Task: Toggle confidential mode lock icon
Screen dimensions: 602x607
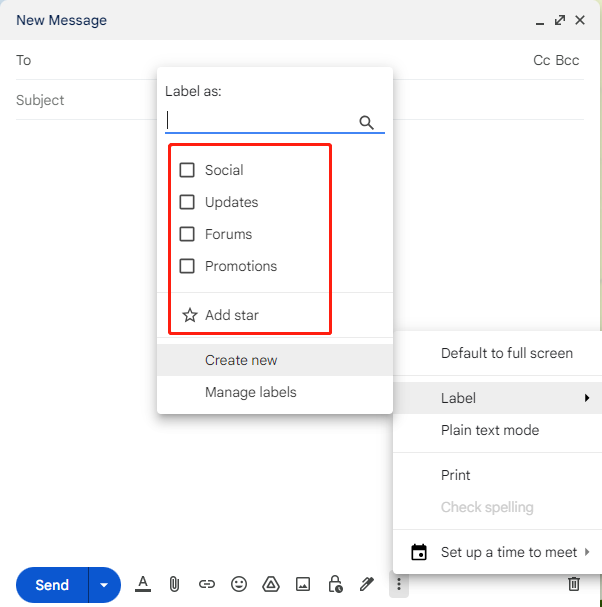Action: (x=335, y=584)
